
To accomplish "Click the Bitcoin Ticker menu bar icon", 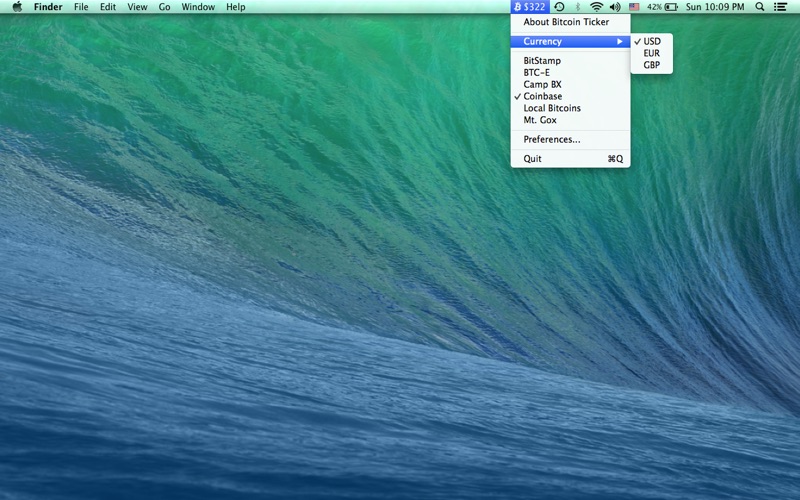I will coord(529,7).
